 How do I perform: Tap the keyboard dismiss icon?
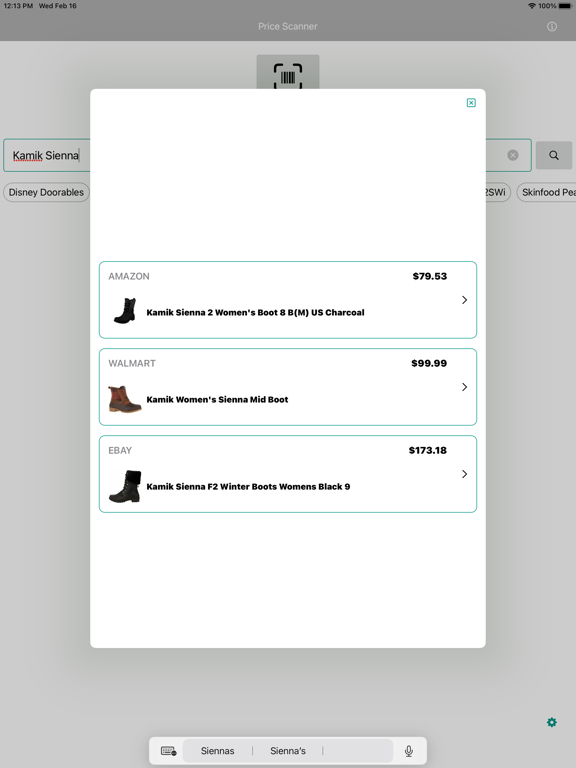(168, 751)
